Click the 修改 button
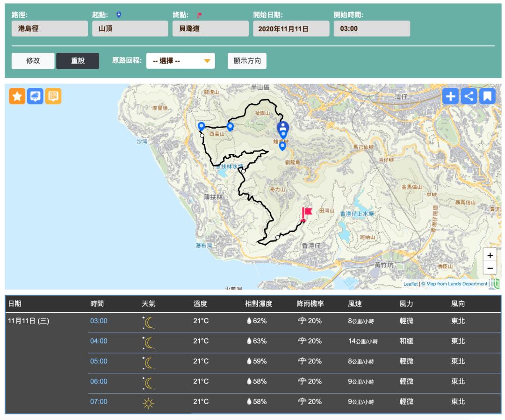505x420 pixels. (33, 61)
